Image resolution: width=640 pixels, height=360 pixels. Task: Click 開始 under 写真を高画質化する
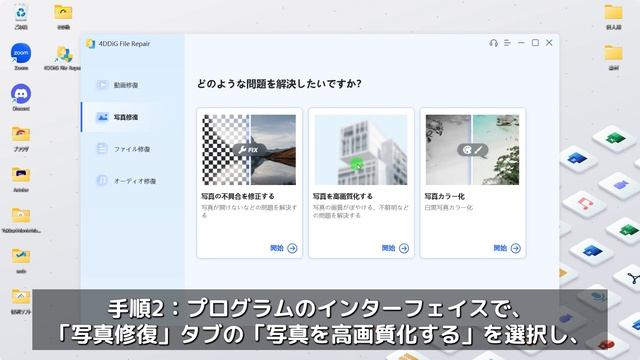click(x=388, y=248)
